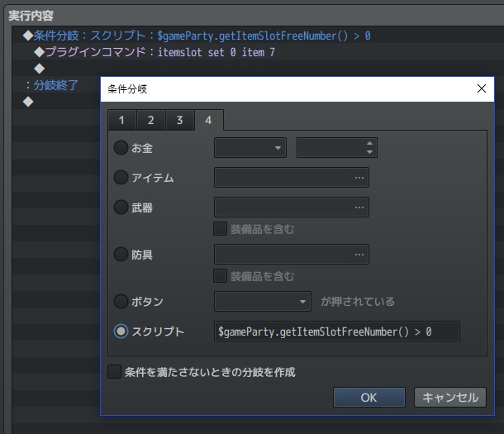
Task: Select the スクリプト radio button
Action: pos(121,331)
